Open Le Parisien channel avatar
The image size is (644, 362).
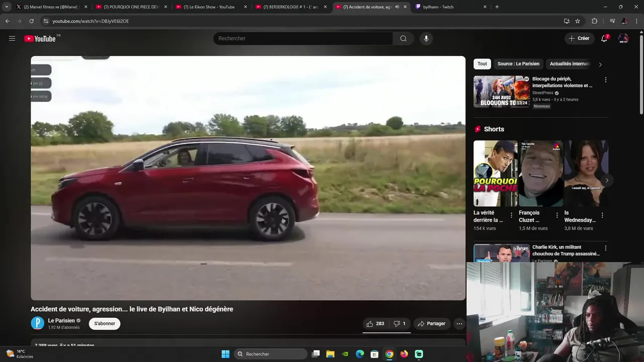[38, 323]
